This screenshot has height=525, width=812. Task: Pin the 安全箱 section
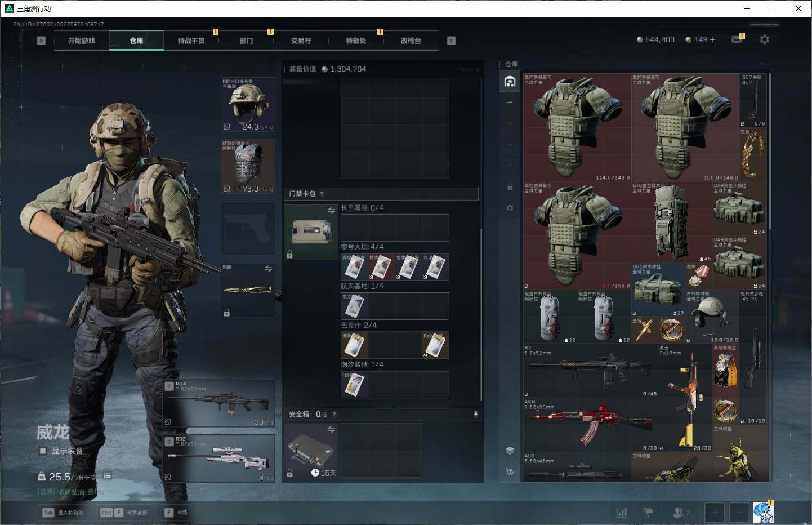coord(475,414)
